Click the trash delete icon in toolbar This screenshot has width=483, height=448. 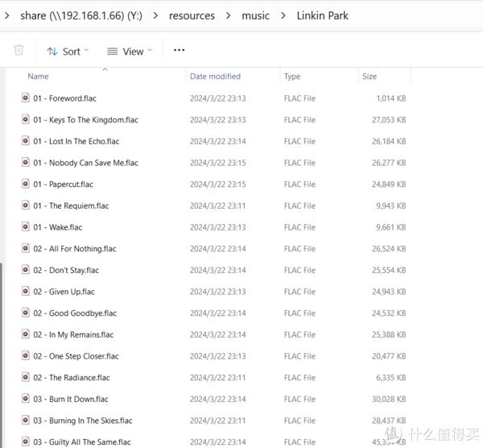[x=19, y=50]
